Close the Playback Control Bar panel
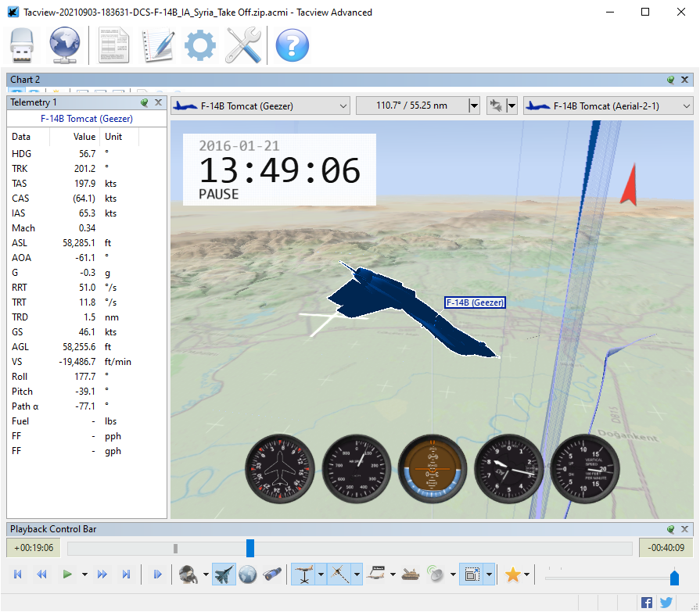Screen dimensions: 700x612 (x=685, y=529)
